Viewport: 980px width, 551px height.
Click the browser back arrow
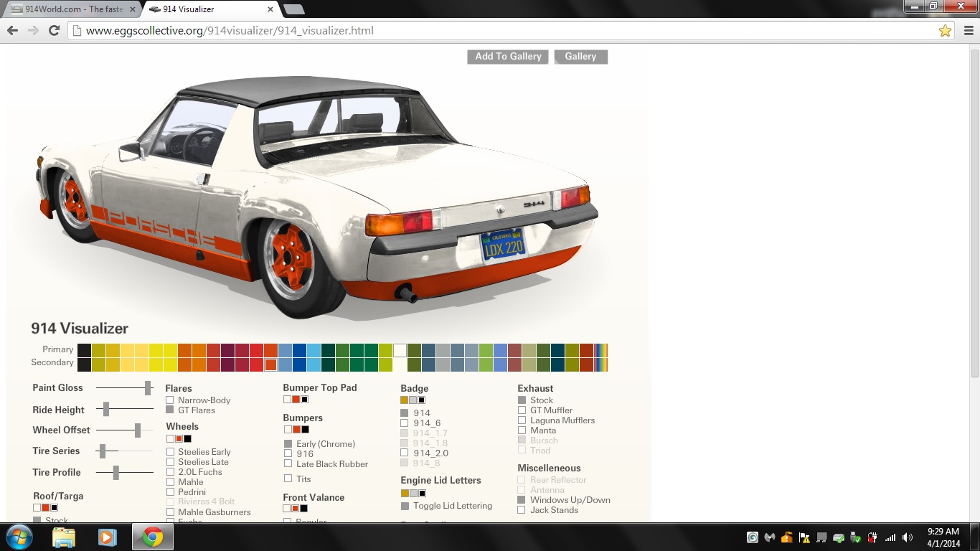tap(12, 31)
